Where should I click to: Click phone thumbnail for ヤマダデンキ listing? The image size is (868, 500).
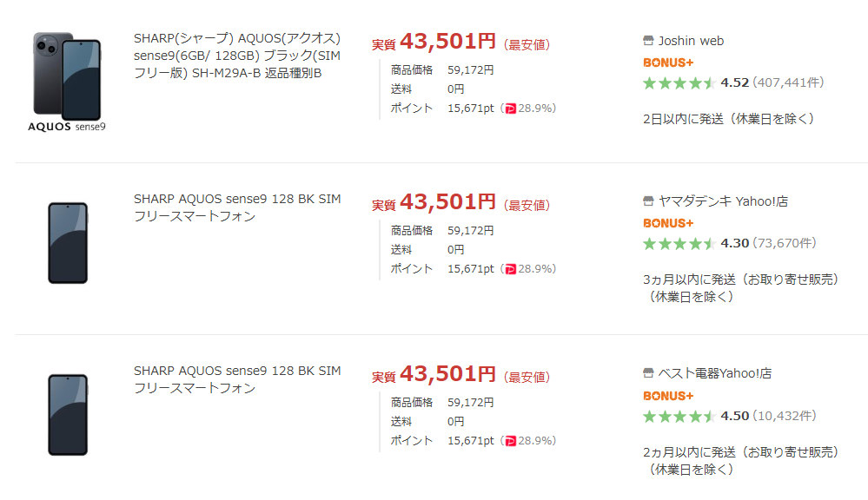click(x=68, y=243)
